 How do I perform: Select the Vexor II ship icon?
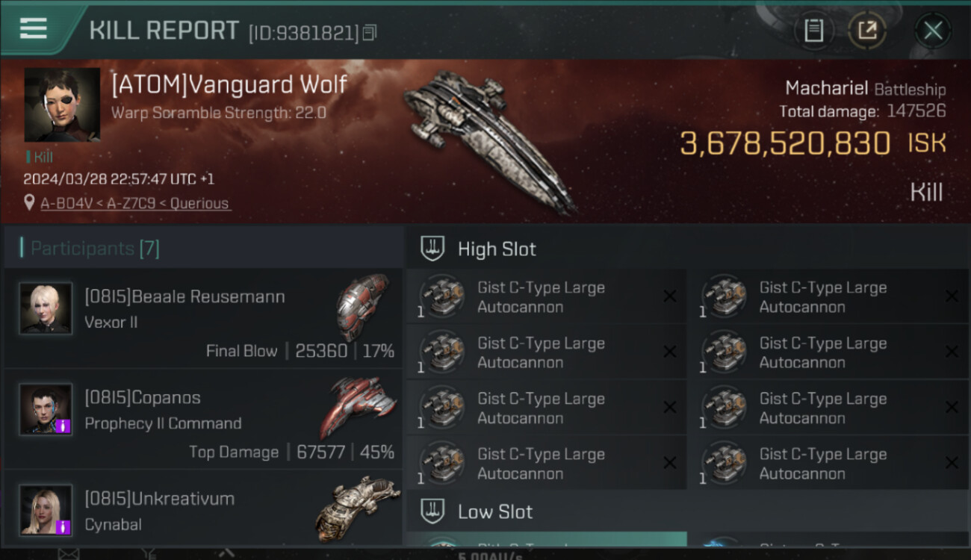[362, 306]
